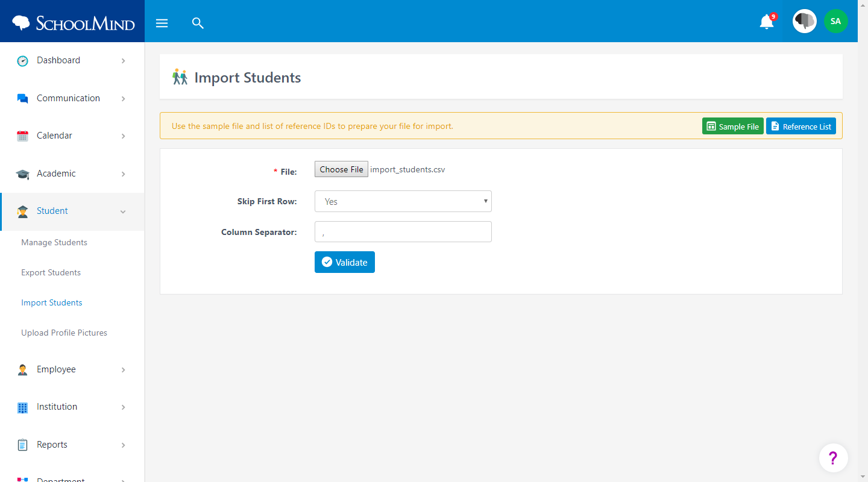Open the Calendar menu label
The width and height of the screenshot is (868, 482).
tap(54, 136)
